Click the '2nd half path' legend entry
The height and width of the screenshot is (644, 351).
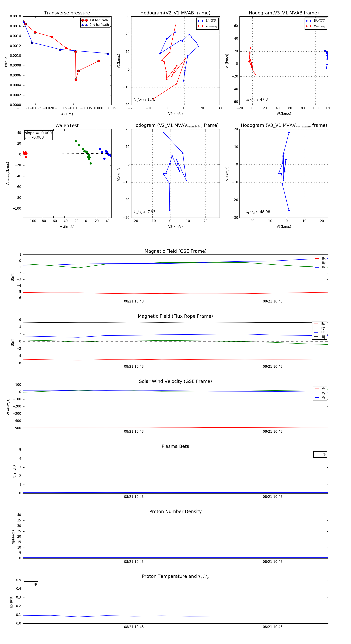(95, 25)
